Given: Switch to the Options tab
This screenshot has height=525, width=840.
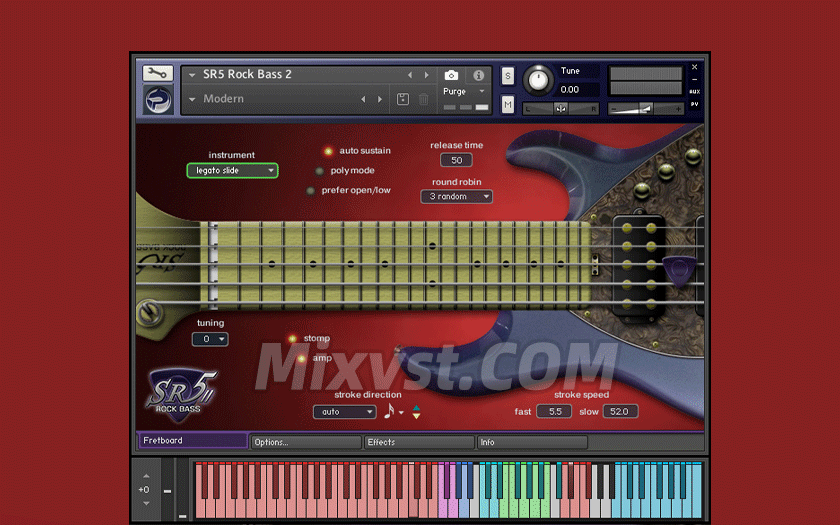Looking at the screenshot, I should tap(305, 442).
